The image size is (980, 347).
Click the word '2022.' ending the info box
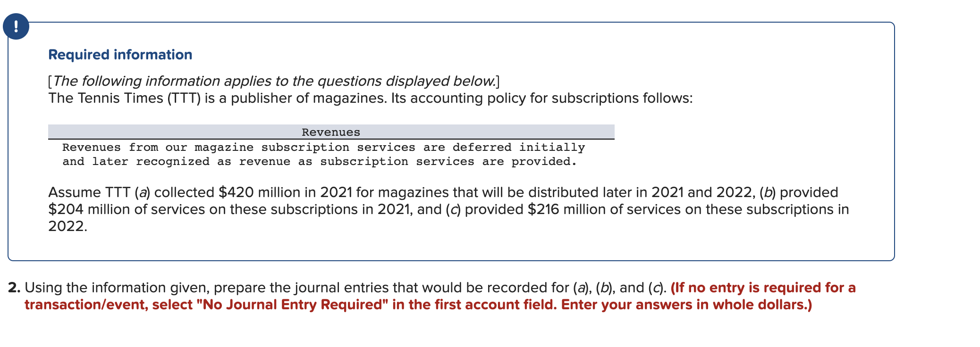coord(68,226)
